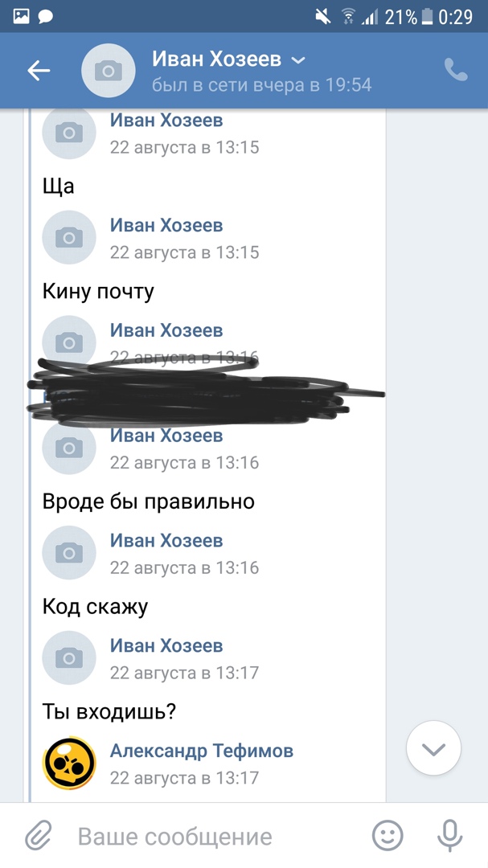Expand the chat menu chevron next to Иван Хозеев
Viewport: 488px width, 868px height.
tap(298, 60)
